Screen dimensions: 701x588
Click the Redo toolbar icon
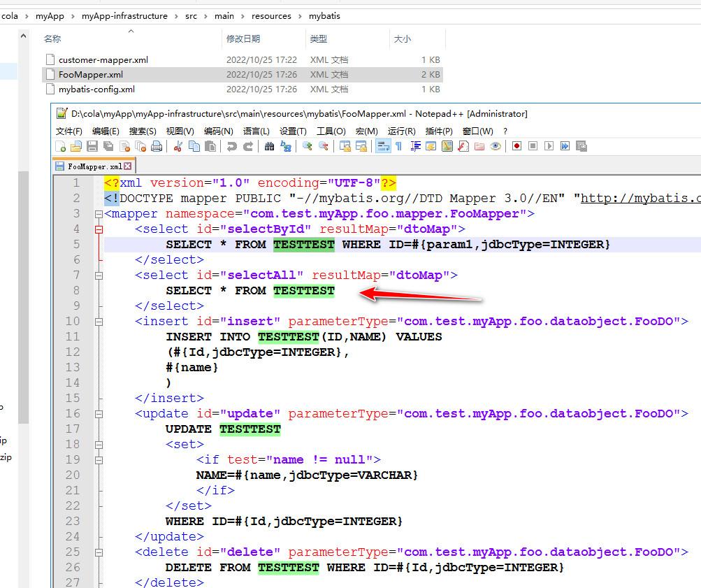click(x=247, y=146)
